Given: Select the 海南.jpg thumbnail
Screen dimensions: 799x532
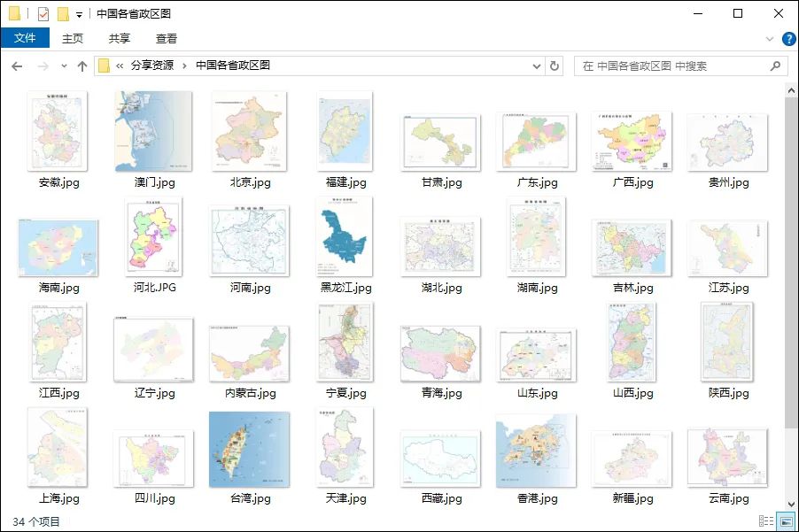Looking at the screenshot, I should tap(58, 248).
